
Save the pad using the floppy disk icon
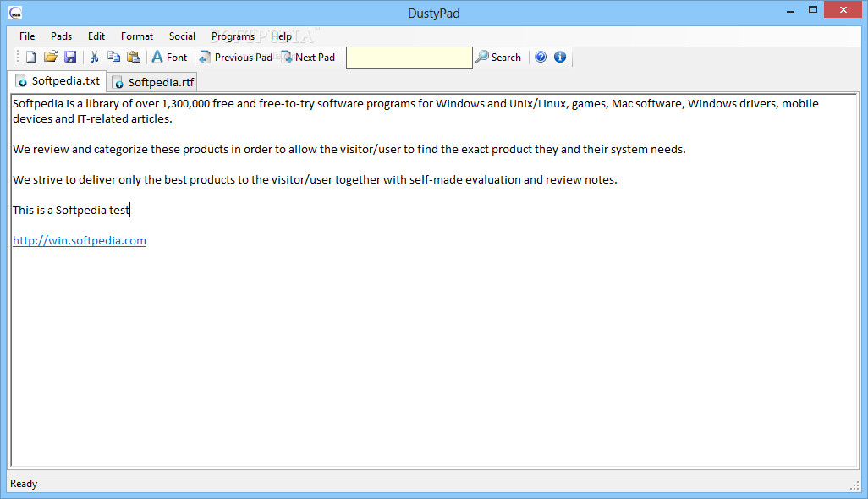pos(69,57)
